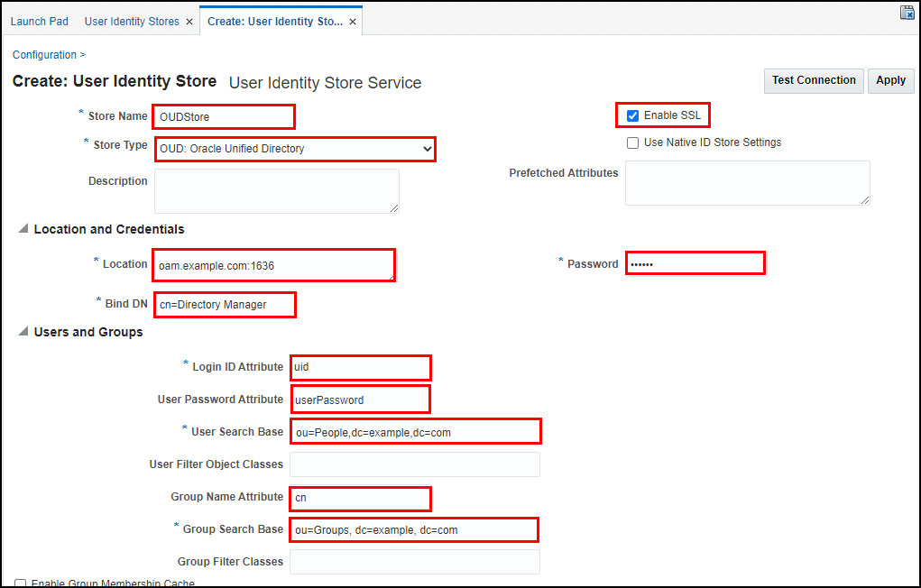The height and width of the screenshot is (588, 921).
Task: Check Use Native ID Store Settings
Action: pyautogui.click(x=632, y=142)
